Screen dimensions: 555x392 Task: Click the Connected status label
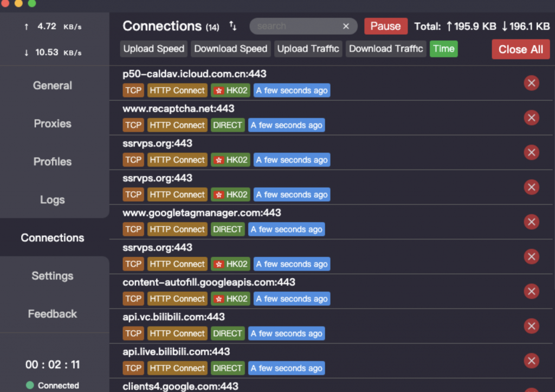click(59, 385)
